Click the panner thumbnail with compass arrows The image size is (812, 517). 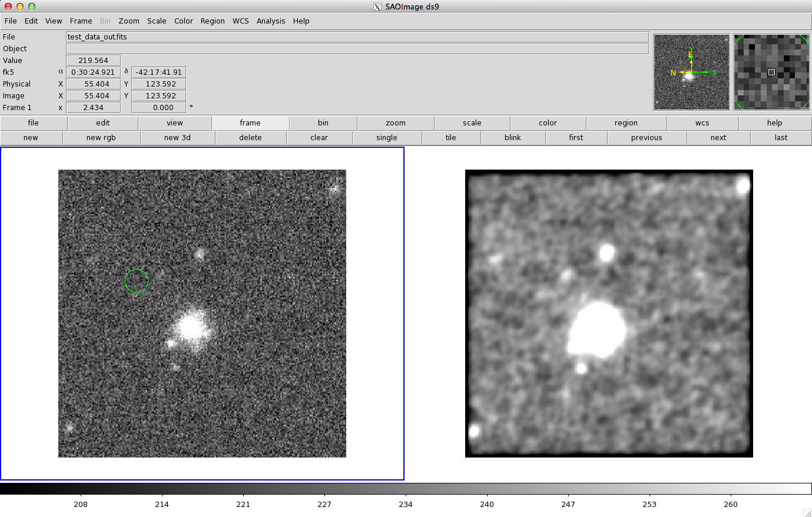[x=692, y=72]
